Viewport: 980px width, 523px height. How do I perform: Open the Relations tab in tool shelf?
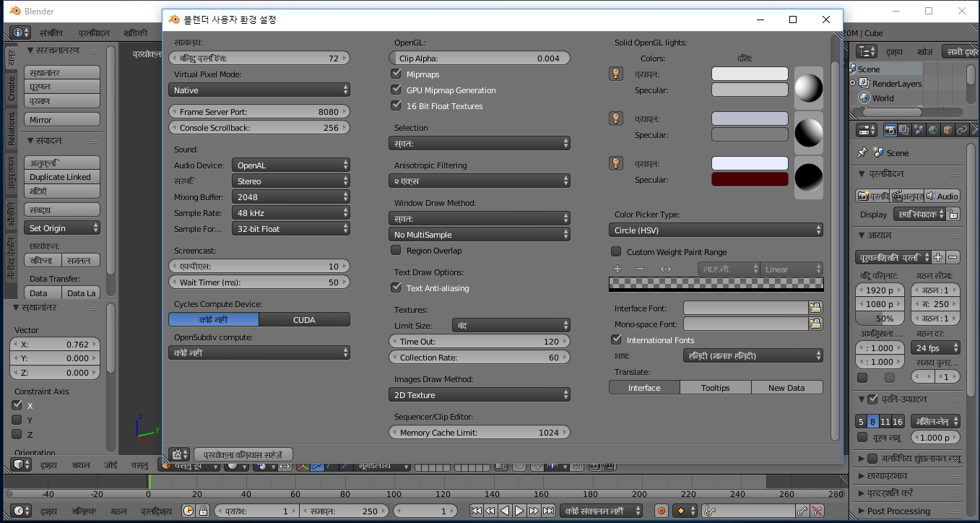tap(11, 129)
